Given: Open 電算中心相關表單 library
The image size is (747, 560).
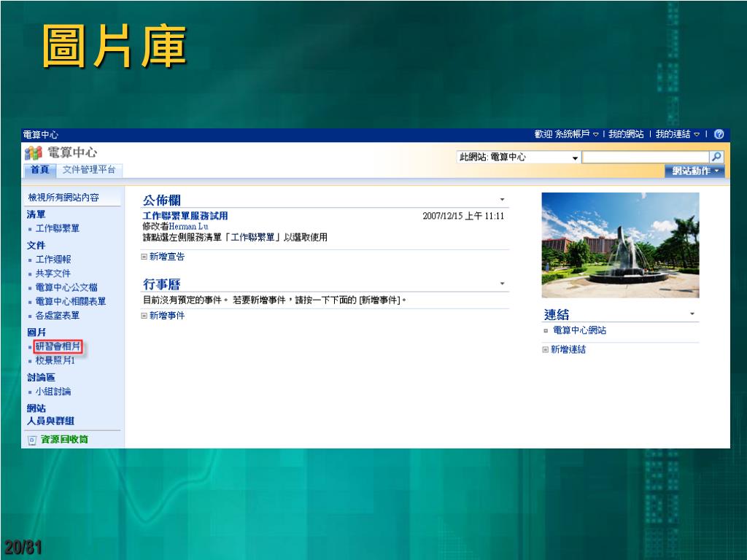Looking at the screenshot, I should click(71, 301).
